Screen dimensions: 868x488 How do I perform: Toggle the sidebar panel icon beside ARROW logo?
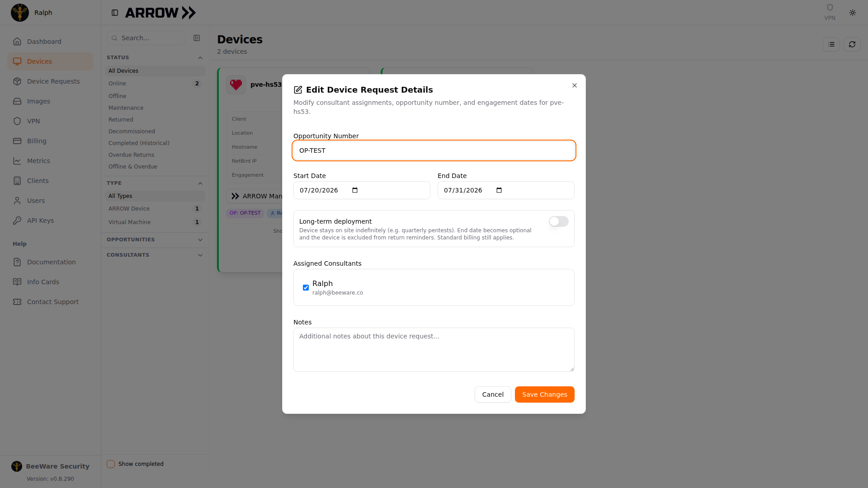[115, 13]
